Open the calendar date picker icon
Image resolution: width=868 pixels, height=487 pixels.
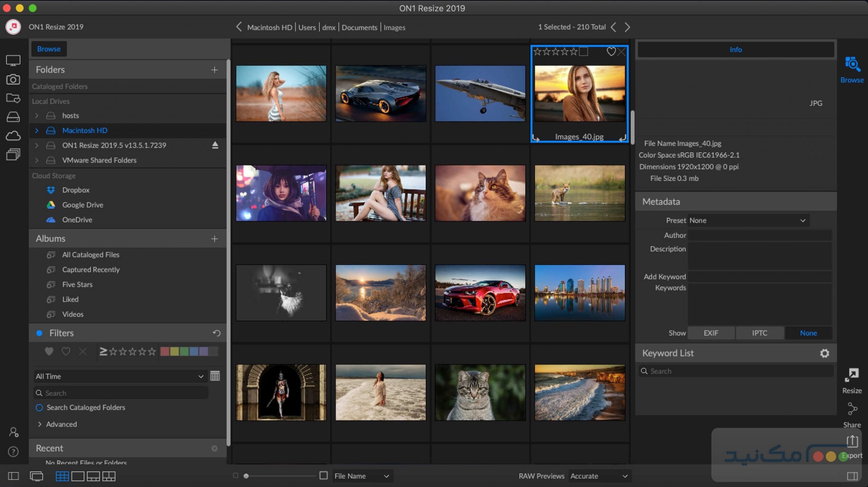tap(215, 376)
